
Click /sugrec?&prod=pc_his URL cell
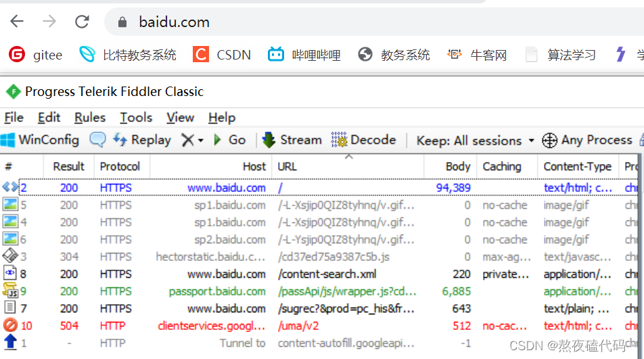point(346,308)
